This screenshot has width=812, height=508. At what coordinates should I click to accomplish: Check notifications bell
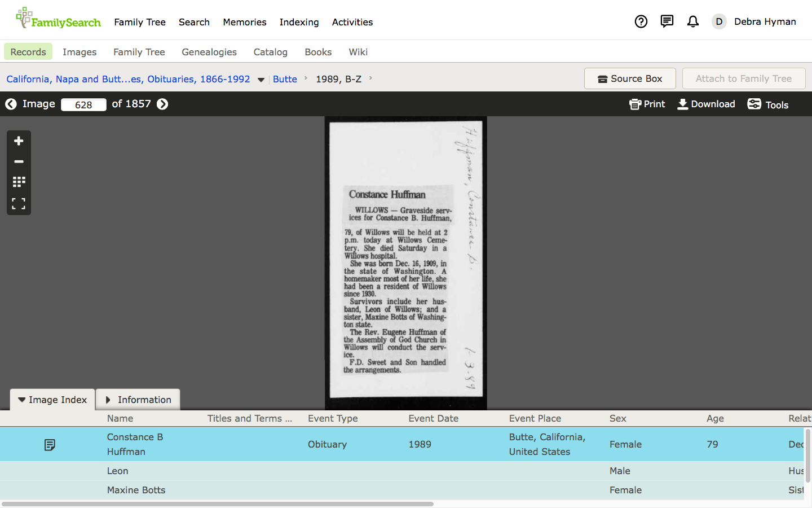point(692,21)
